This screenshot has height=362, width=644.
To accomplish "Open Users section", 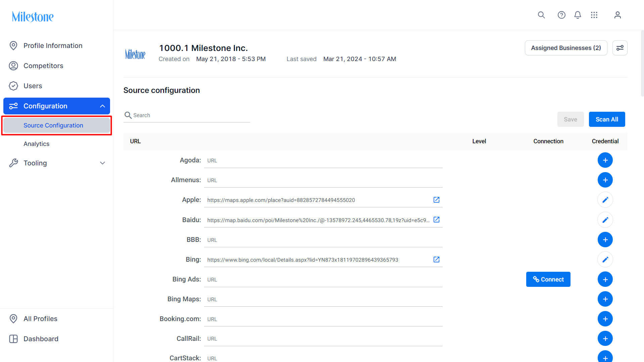I will (57, 86).
